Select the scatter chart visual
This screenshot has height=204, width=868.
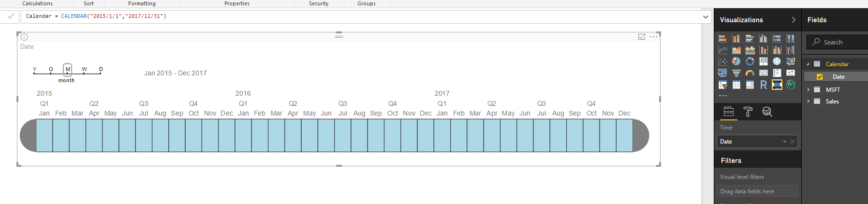coord(722,61)
